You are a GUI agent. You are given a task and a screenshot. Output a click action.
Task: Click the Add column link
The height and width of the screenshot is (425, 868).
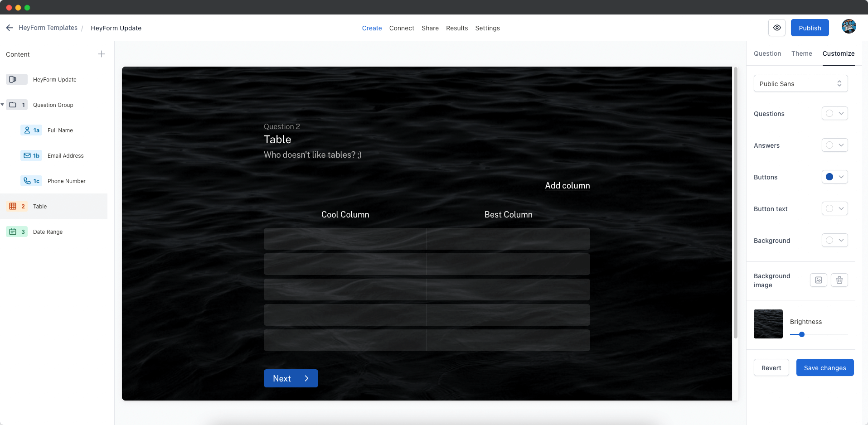click(567, 185)
